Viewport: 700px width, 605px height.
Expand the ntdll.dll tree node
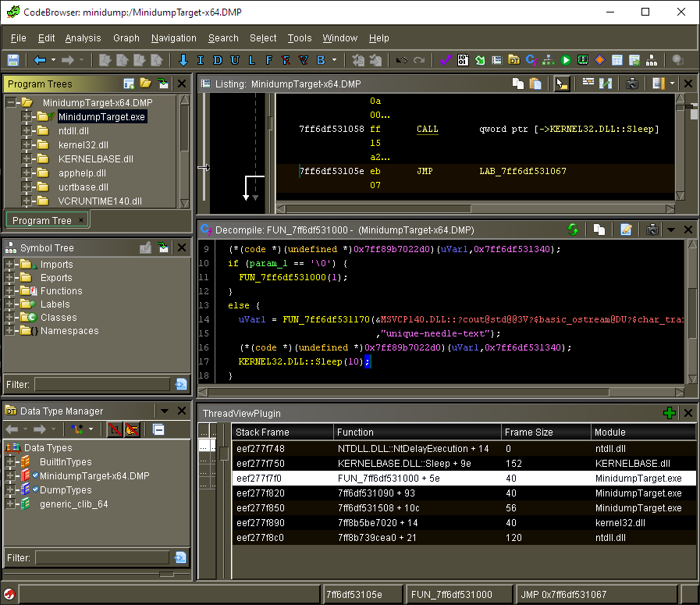(27, 131)
